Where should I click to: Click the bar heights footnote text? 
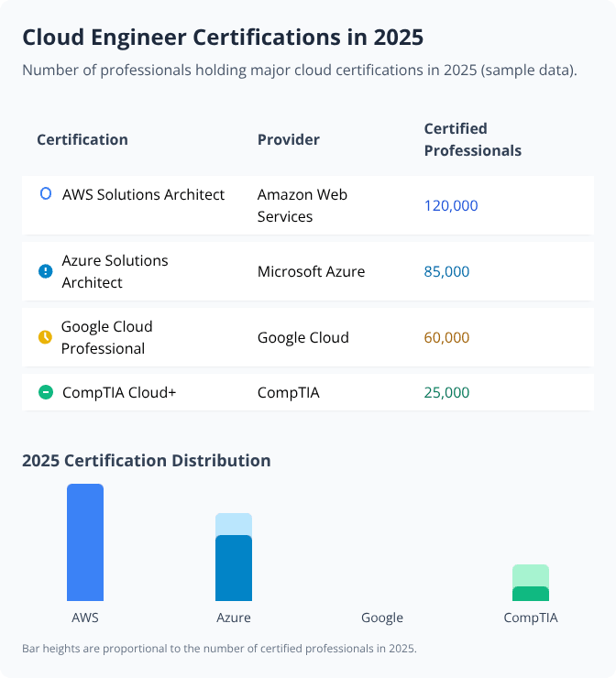[219, 649]
